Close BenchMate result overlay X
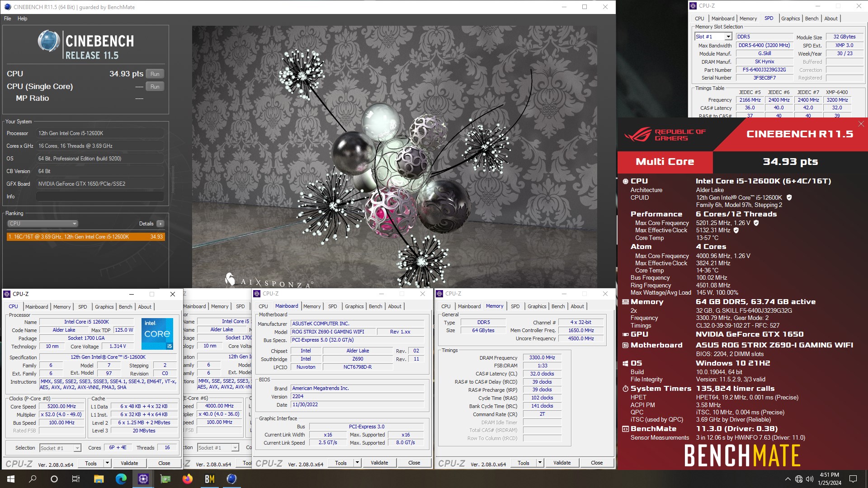 tap(861, 124)
